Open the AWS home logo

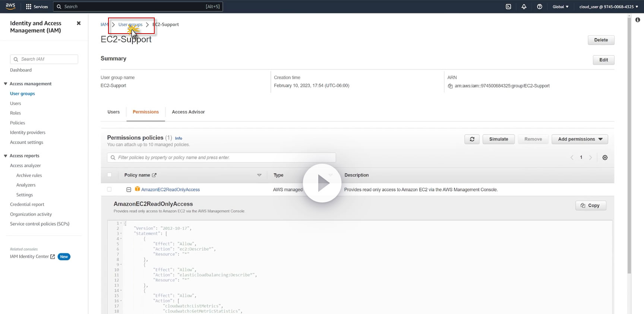pyautogui.click(x=10, y=6)
